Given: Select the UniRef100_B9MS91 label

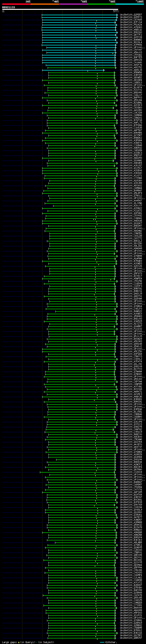Looking at the screenshot, I should pos(131,402).
